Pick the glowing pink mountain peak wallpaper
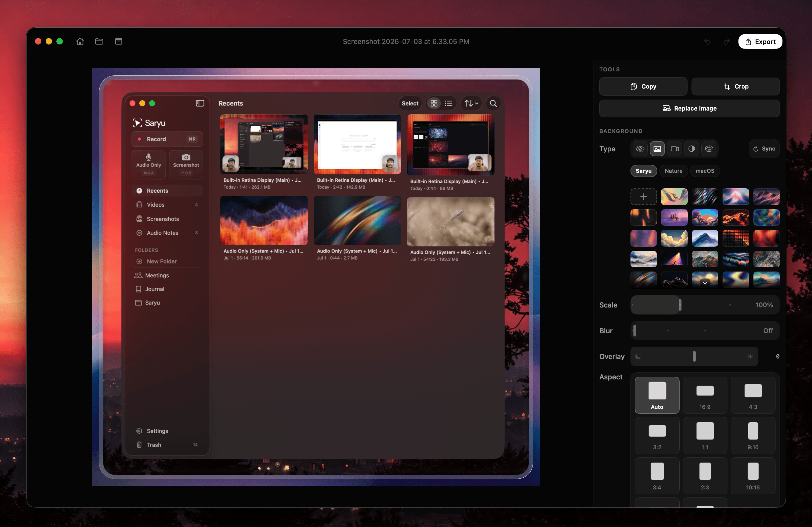812x527 pixels. click(735, 197)
